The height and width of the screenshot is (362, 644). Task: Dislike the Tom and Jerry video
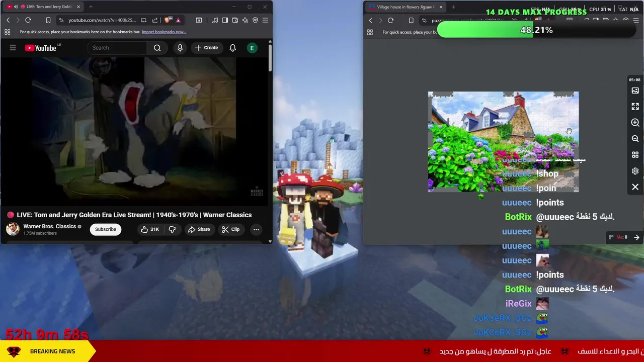click(x=172, y=229)
